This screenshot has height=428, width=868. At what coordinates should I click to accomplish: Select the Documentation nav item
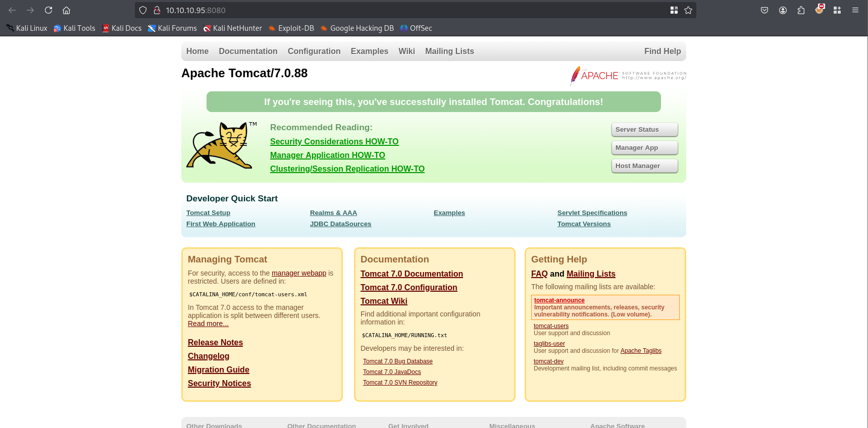[248, 51]
